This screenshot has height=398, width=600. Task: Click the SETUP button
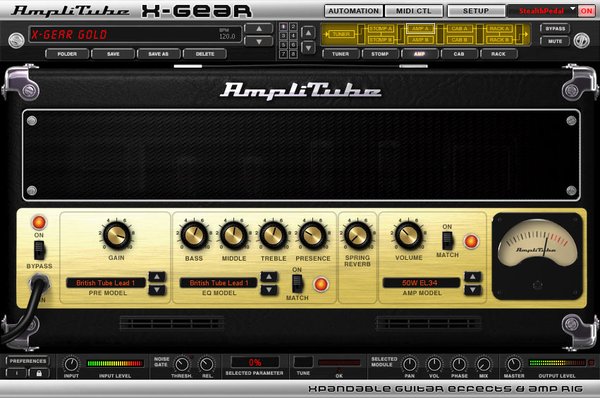[476, 11]
